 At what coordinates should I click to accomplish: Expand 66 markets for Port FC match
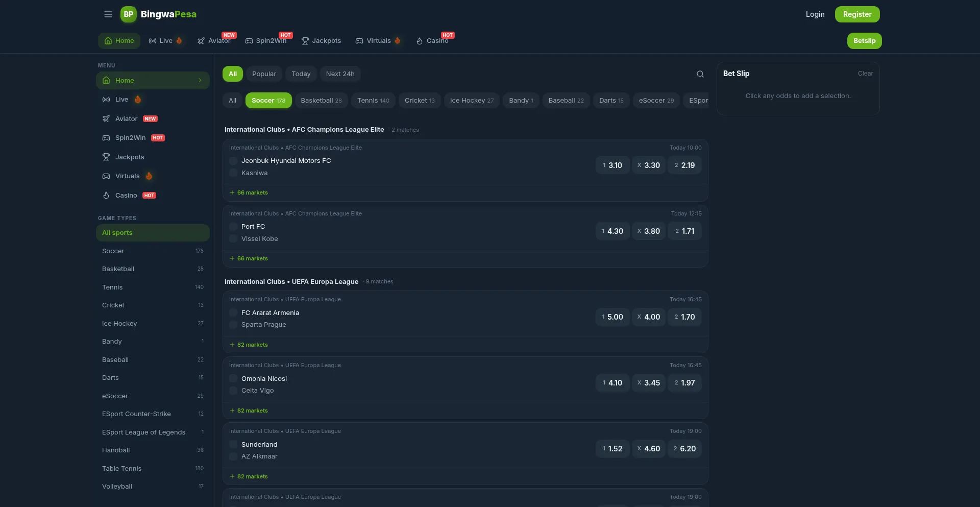pyautogui.click(x=249, y=258)
